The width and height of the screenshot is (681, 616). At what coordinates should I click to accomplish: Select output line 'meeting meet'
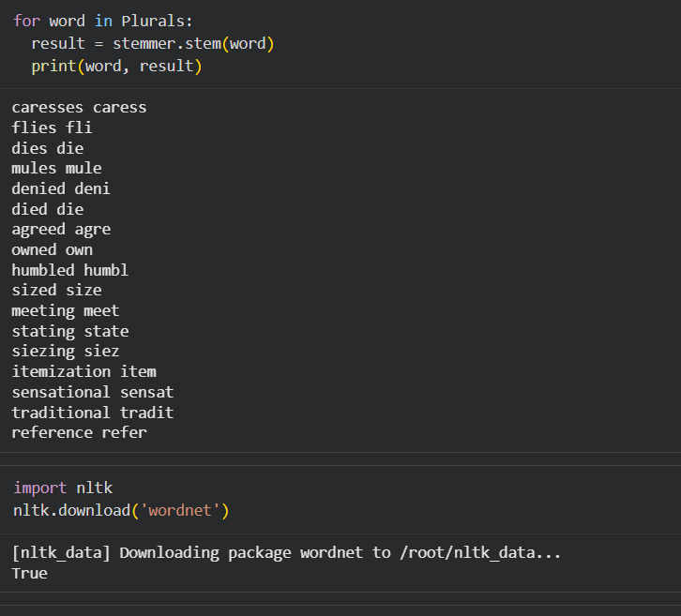point(66,310)
